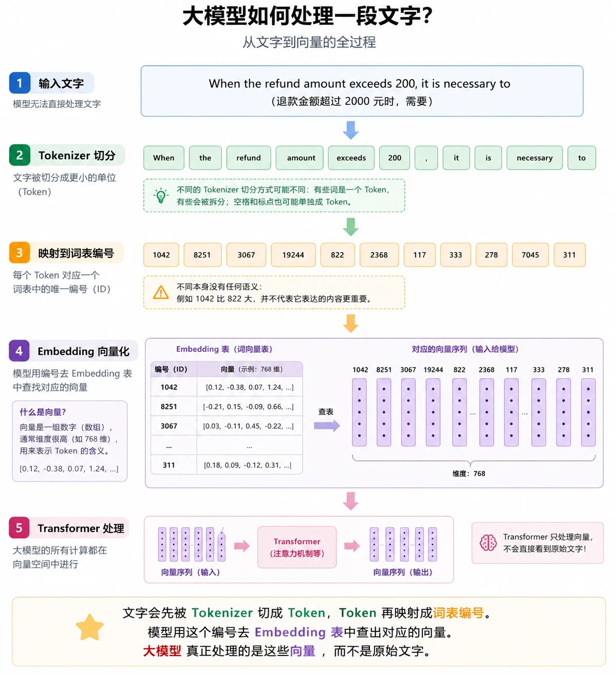Click the "编号 (ID)" table column header
This screenshot has height=674, width=616.
174,369
